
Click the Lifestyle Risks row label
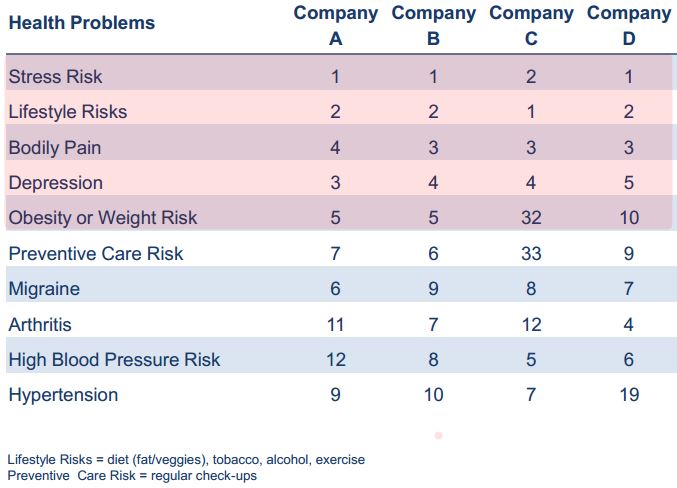pyautogui.click(x=68, y=112)
